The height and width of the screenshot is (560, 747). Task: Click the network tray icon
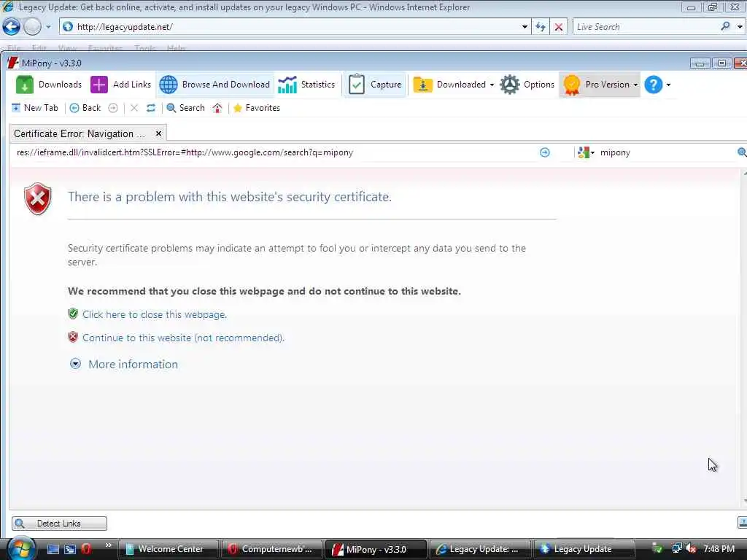pos(676,548)
